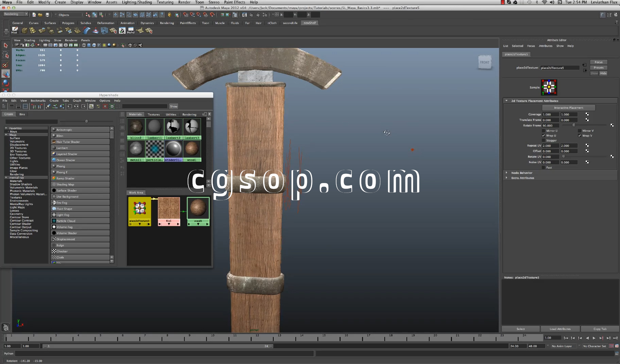
Task: Open Hypershade with the Hshd shelf icon
Action: tap(131, 31)
